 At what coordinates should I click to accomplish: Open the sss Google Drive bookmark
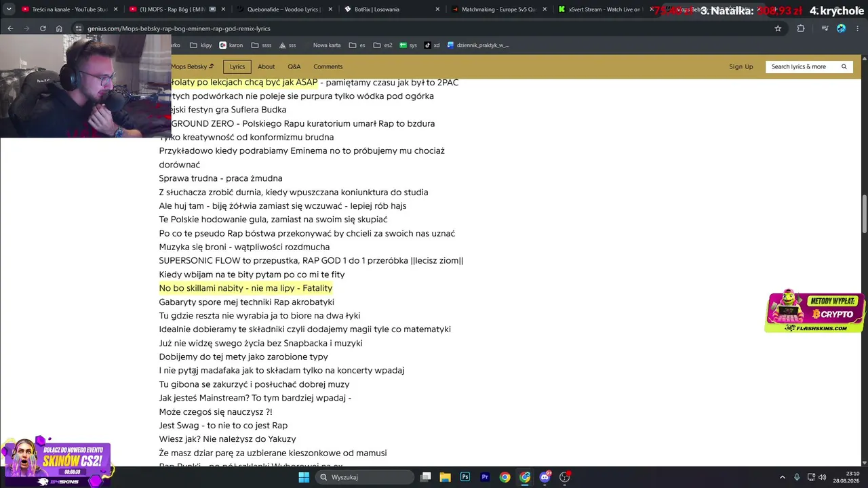pyautogui.click(x=288, y=45)
